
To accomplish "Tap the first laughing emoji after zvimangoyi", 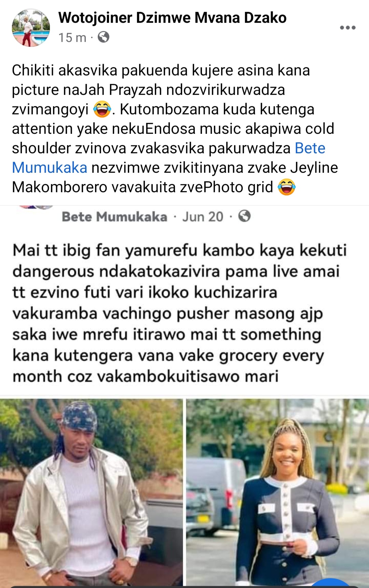I will pyautogui.click(x=102, y=109).
